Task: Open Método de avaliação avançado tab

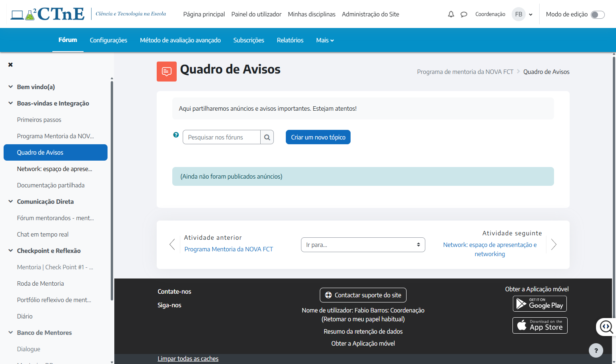Action: (x=180, y=40)
